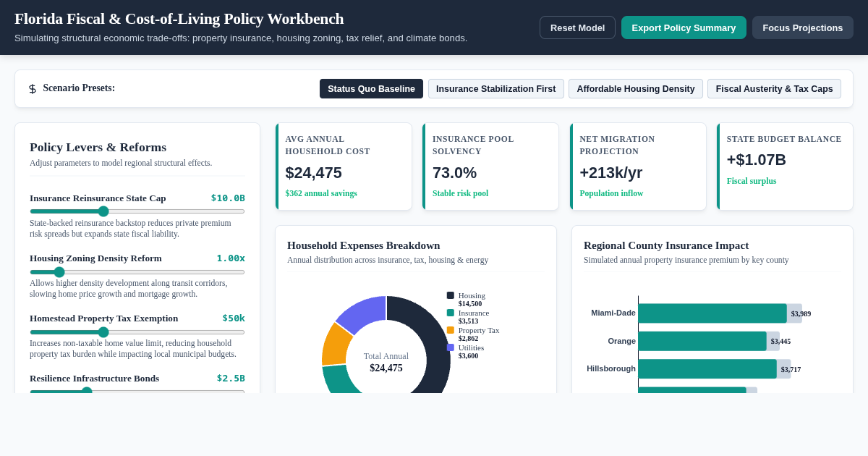Click the 1.00x zoning density value

coord(231,258)
